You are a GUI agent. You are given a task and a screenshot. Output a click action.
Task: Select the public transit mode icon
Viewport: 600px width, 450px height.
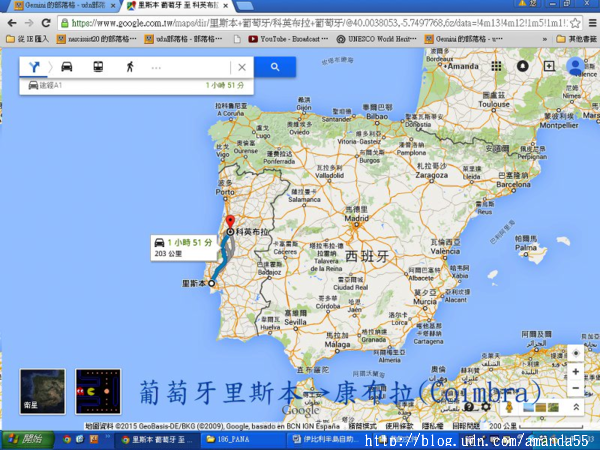[98, 67]
